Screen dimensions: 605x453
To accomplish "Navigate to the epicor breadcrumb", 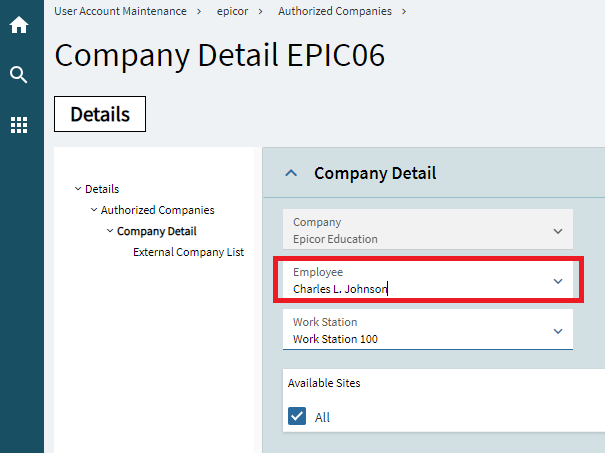I will (x=232, y=11).
